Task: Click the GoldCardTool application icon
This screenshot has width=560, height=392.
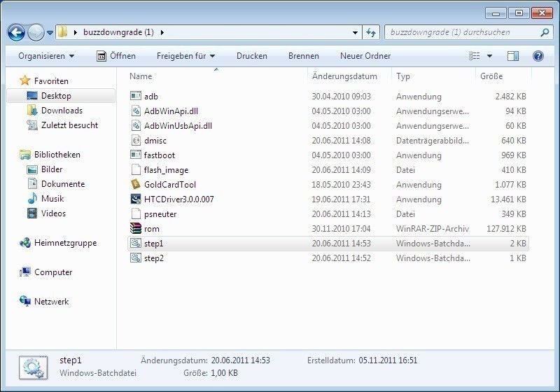Action: (x=136, y=184)
